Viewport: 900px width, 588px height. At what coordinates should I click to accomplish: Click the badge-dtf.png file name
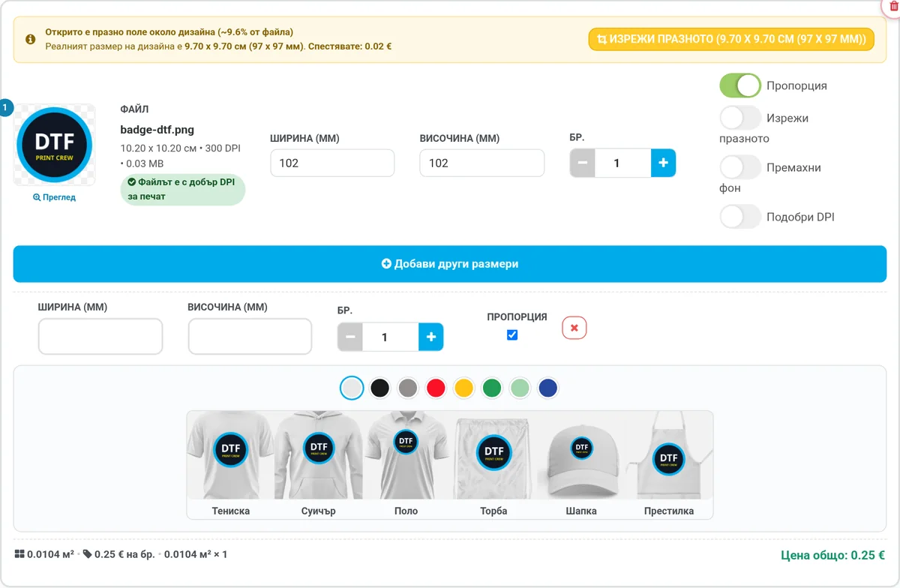(x=157, y=129)
